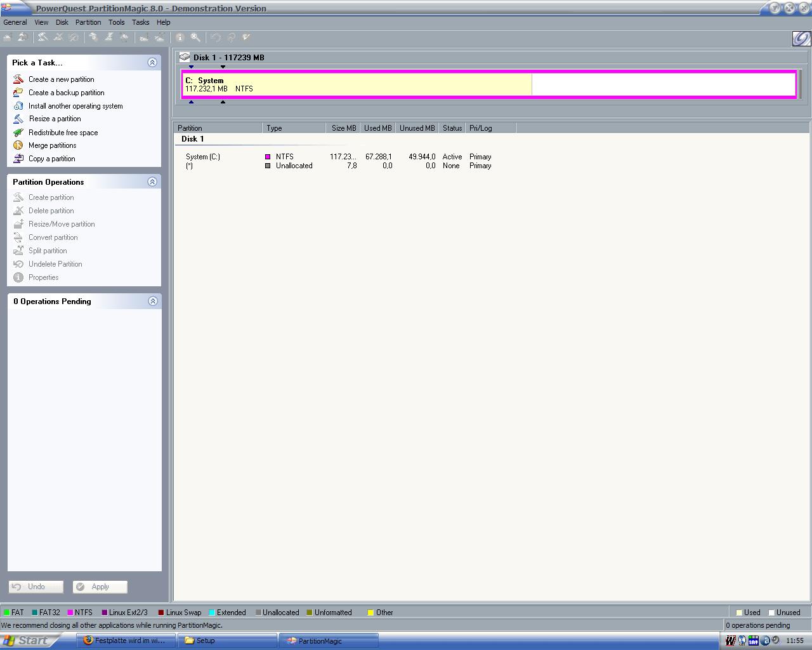Click the Apply changes checkmark toolbar icon

pyautogui.click(x=246, y=37)
